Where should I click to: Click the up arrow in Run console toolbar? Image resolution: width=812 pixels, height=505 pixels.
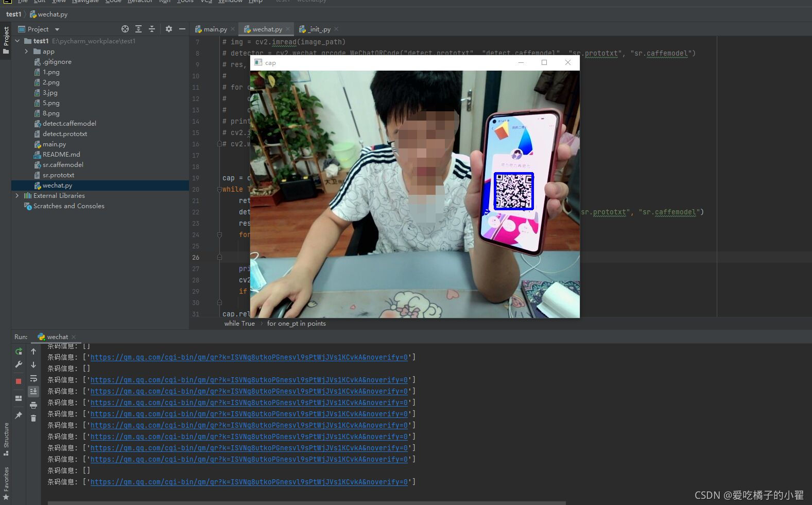coord(33,351)
